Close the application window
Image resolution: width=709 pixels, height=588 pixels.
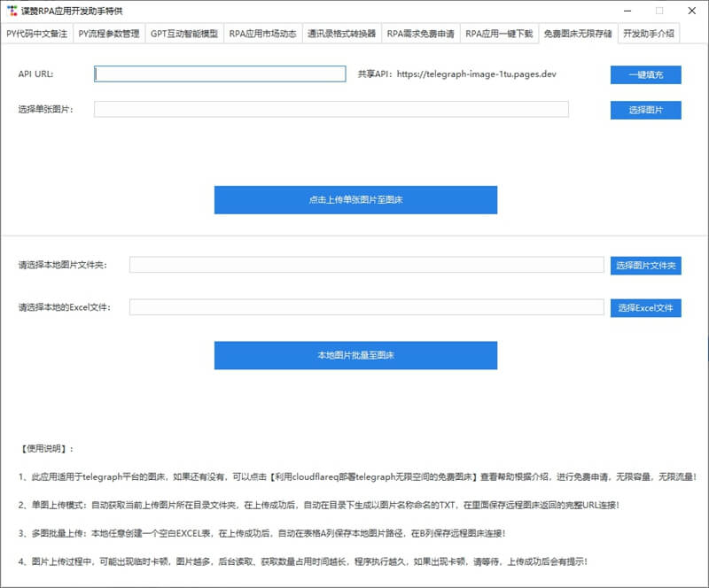click(692, 11)
